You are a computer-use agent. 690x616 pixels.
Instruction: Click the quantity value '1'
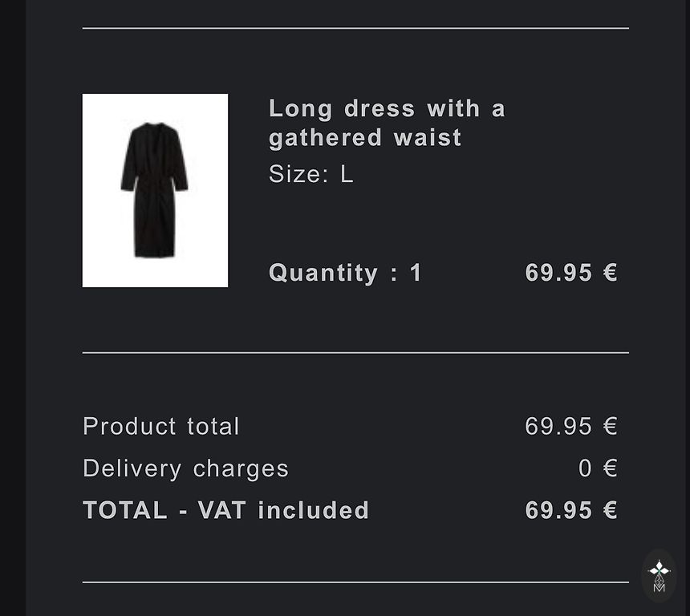(x=416, y=273)
